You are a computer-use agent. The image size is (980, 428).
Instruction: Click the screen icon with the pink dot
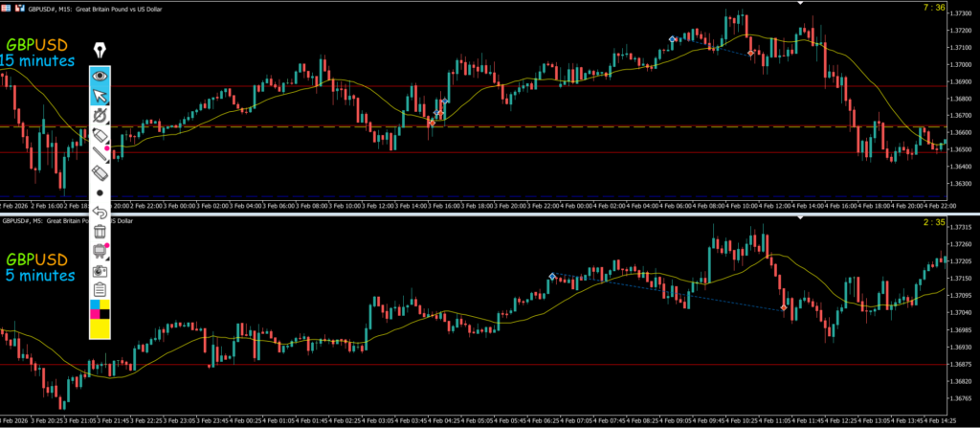[100, 251]
